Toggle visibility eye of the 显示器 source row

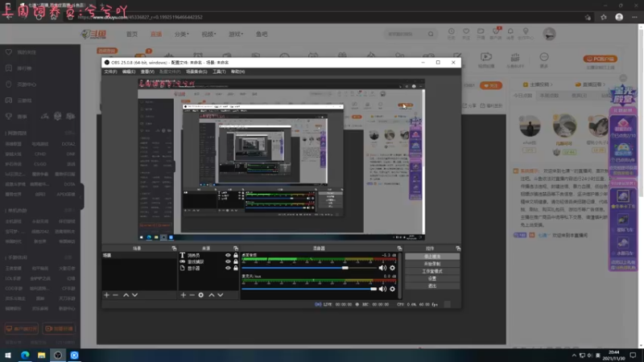pyautogui.click(x=228, y=268)
